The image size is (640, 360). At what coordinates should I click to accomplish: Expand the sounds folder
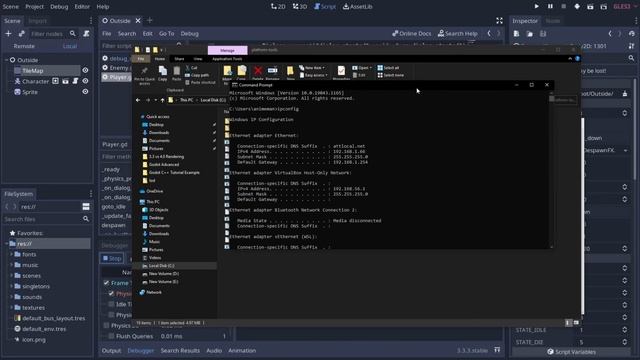pyautogui.click(x=11, y=297)
